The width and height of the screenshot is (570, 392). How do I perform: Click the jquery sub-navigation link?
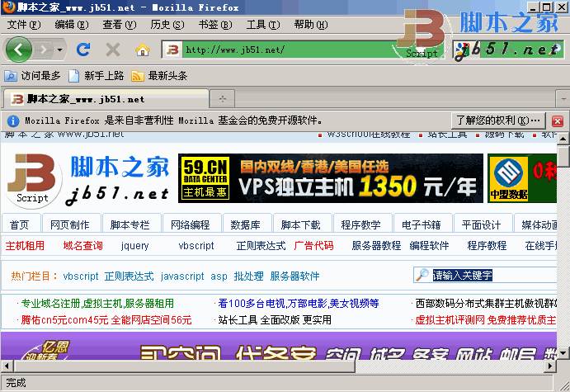click(x=134, y=246)
